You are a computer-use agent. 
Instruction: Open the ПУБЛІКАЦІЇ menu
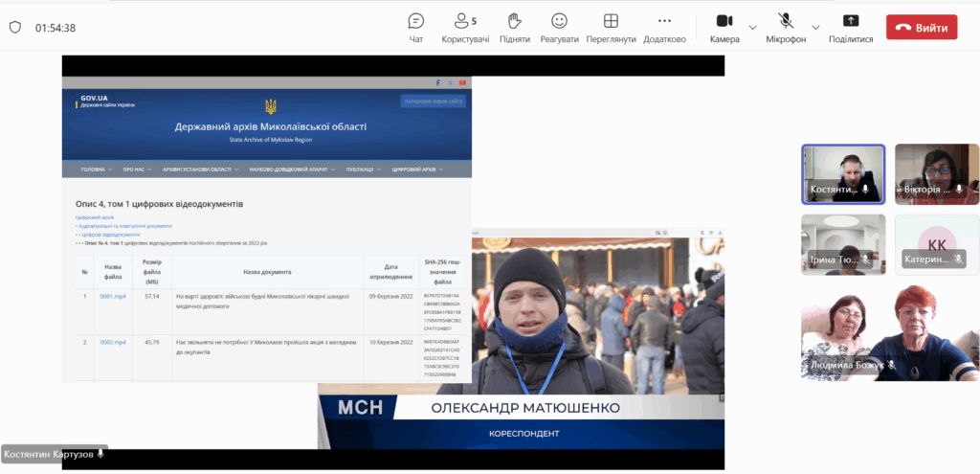[363, 169]
